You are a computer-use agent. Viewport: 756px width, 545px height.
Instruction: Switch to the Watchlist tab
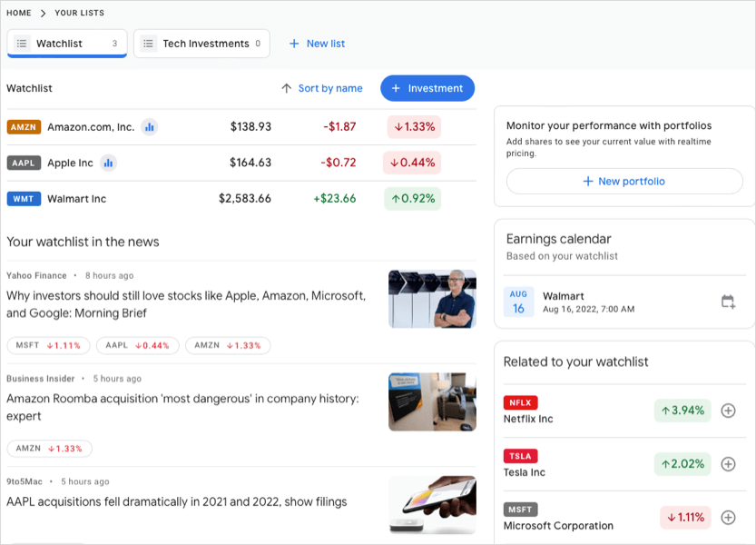click(67, 44)
